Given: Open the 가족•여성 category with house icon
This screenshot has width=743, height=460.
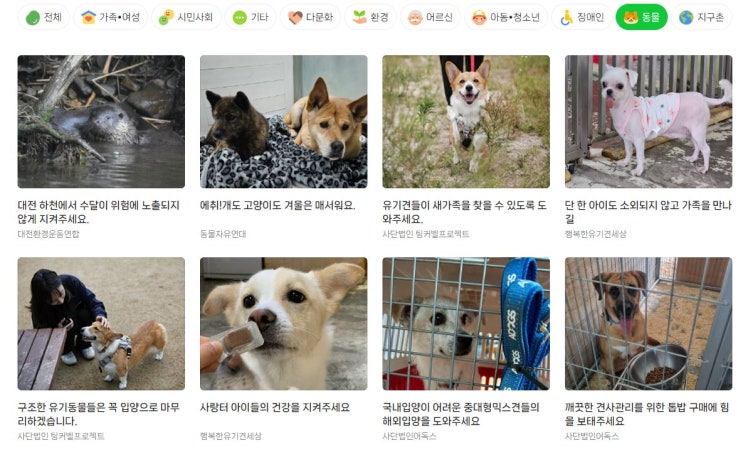Looking at the screenshot, I should click(110, 18).
